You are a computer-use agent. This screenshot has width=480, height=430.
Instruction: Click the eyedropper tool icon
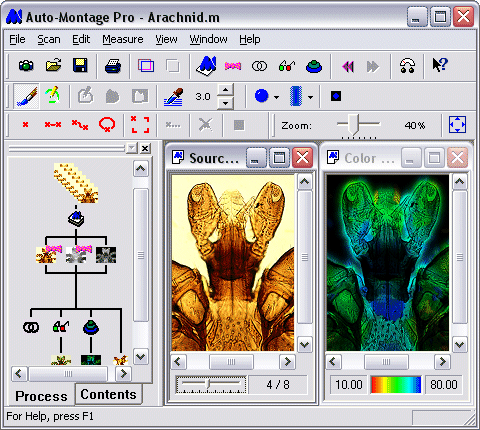(173, 97)
